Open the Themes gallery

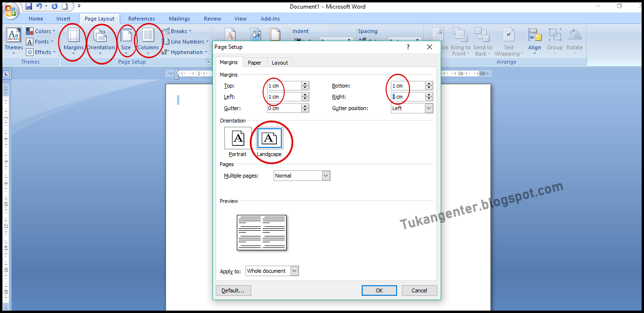13,42
